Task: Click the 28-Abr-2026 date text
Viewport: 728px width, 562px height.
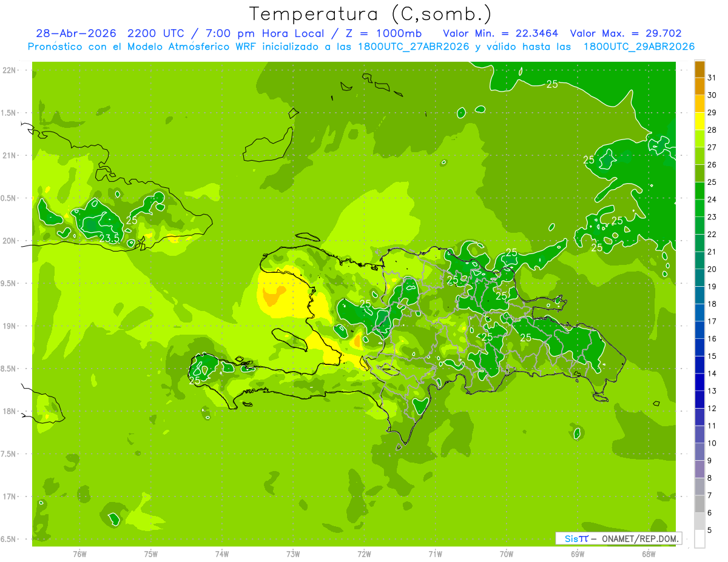Action: [76, 33]
